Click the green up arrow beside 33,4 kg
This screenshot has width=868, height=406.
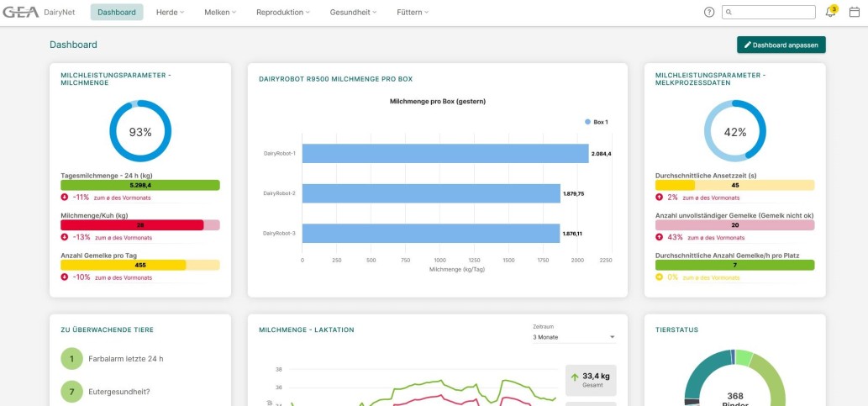pos(575,377)
